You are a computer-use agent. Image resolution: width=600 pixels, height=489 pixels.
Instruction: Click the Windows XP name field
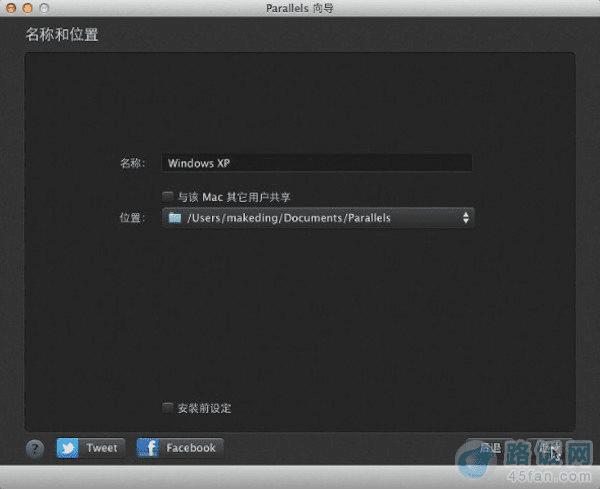coord(316,163)
